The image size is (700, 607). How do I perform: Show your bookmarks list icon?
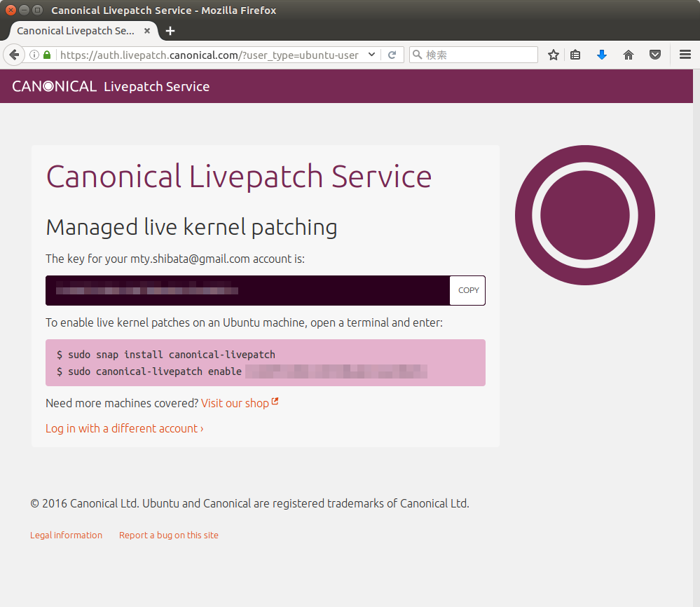[x=575, y=55]
